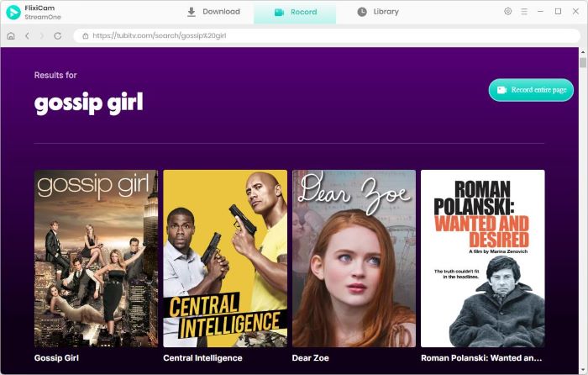The height and width of the screenshot is (375, 588).
Task: Switch to the Download tab
Action: point(213,12)
